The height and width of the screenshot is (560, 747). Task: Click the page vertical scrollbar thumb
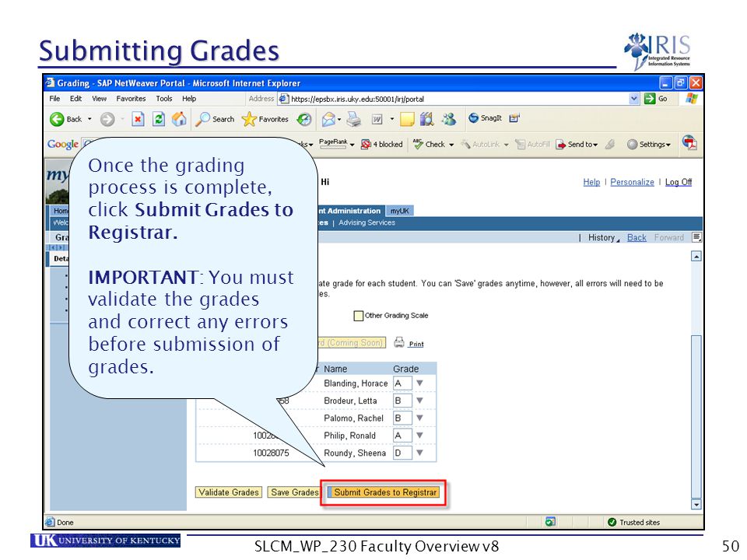696,417
